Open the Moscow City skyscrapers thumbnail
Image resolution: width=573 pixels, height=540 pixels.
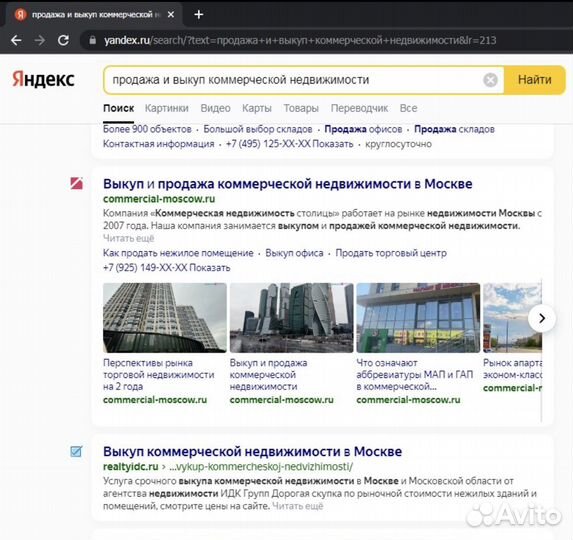pyautogui.click(x=292, y=317)
